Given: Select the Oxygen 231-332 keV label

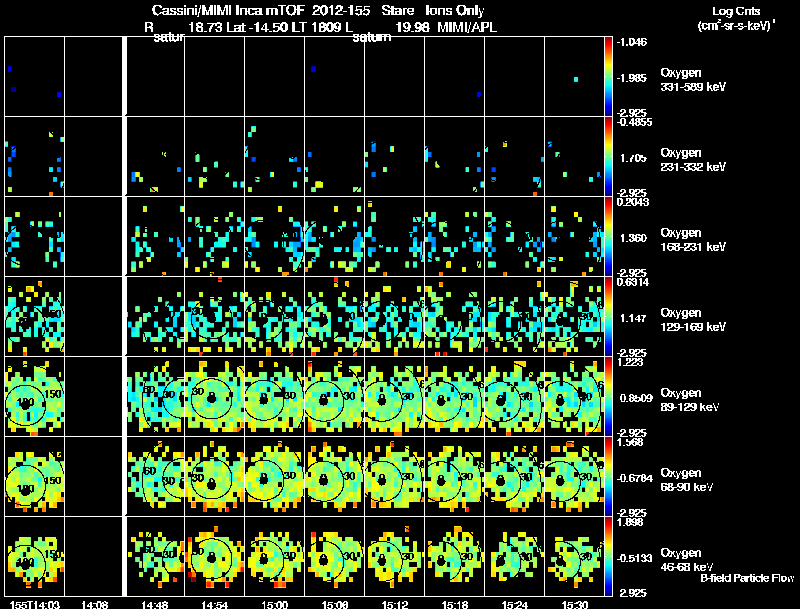Looking at the screenshot, I should [x=693, y=160].
